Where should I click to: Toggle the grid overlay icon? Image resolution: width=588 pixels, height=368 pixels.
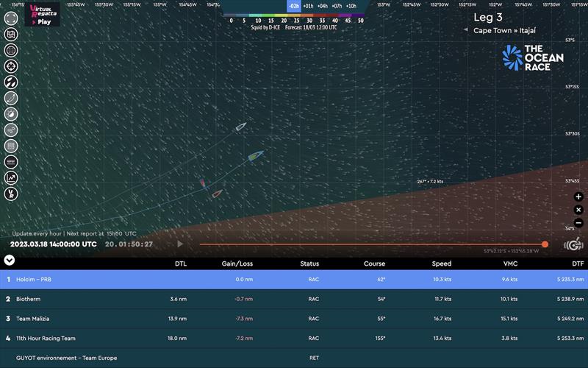click(11, 146)
